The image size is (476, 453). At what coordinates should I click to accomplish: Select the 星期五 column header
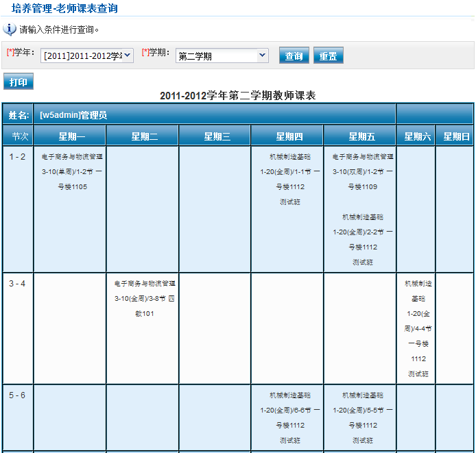click(x=360, y=136)
